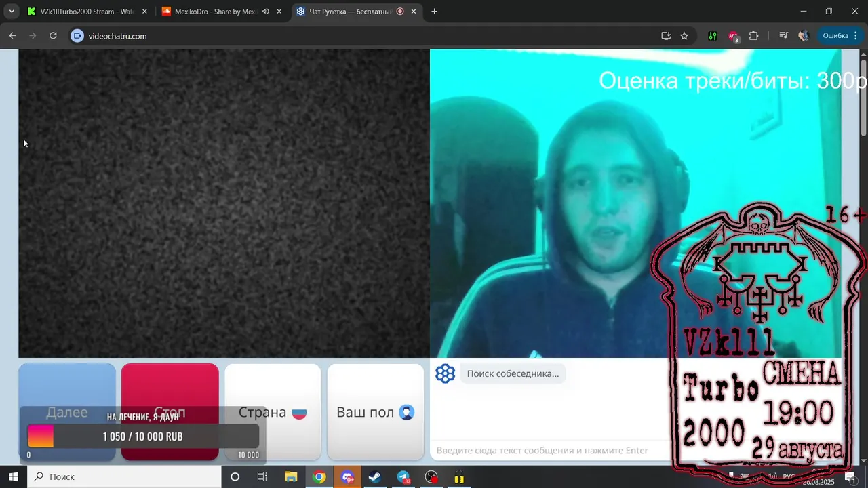Open the ABP ad blocker extension
The width and height of the screenshot is (868, 488).
733,37
